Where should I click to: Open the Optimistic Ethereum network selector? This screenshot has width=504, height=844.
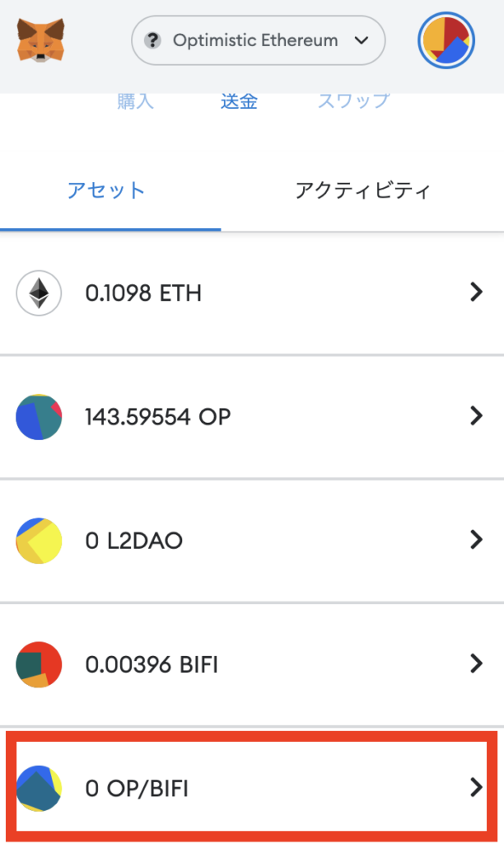(x=258, y=40)
